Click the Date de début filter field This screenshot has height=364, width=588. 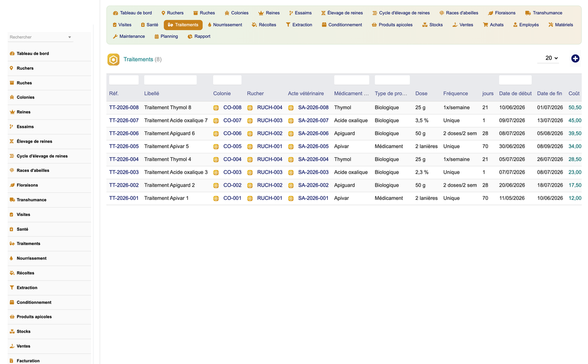point(515,80)
